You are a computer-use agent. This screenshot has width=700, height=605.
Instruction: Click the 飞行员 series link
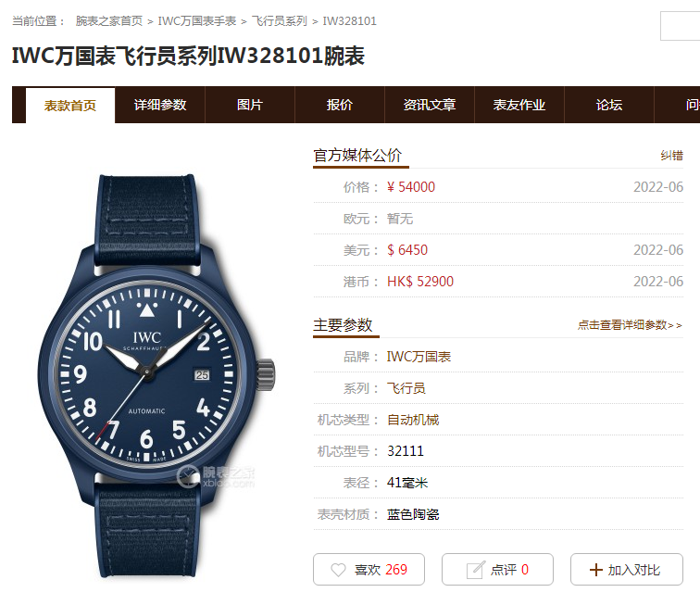point(406,388)
